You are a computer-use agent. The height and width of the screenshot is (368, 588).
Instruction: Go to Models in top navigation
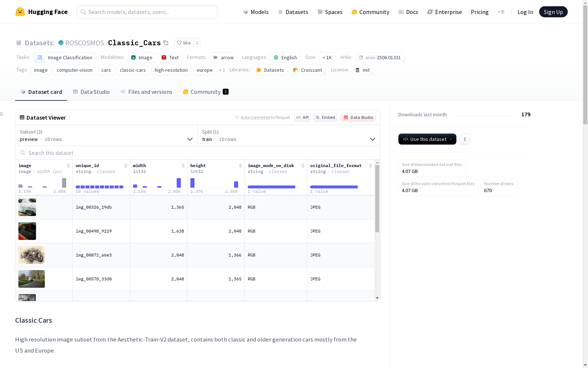point(256,12)
